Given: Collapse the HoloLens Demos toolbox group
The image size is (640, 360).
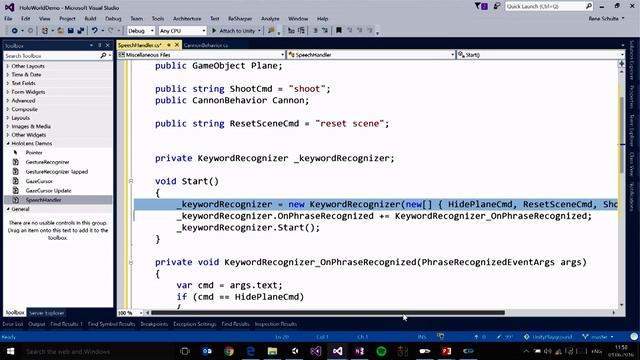Looking at the screenshot, I should point(8,143).
